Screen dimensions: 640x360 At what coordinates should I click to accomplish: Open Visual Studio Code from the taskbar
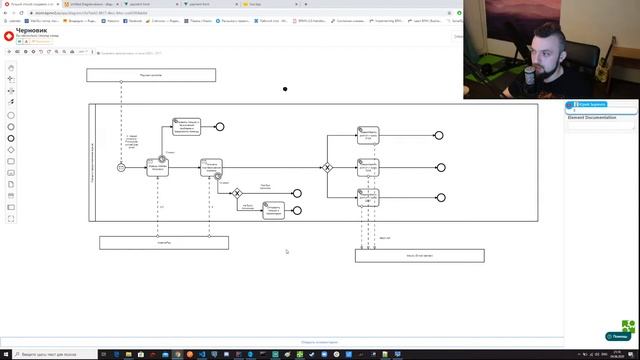click(202, 354)
